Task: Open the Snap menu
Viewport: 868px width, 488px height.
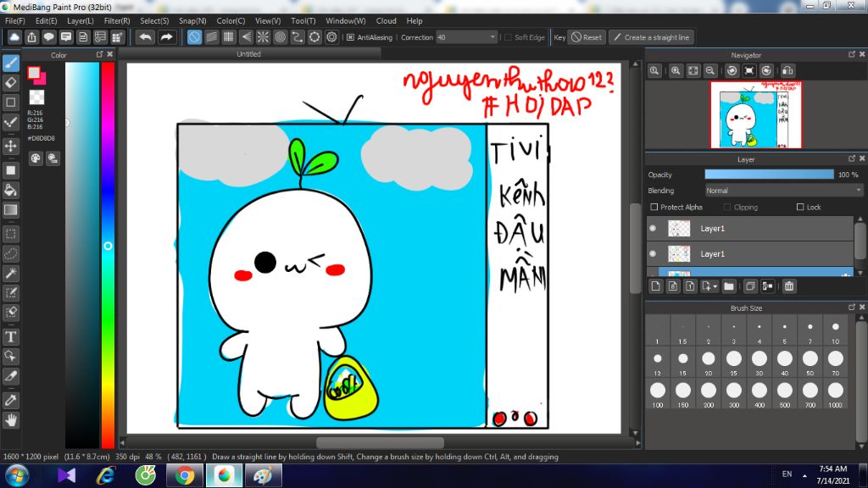Action: click(192, 20)
